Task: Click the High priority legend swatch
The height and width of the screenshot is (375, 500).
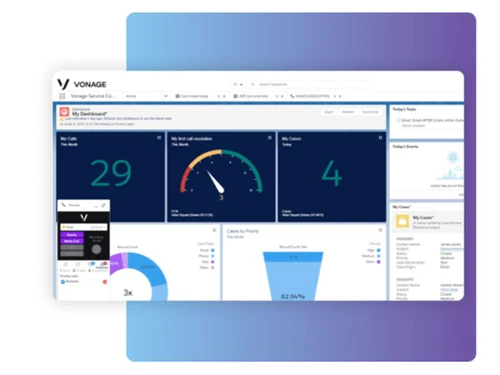Action: [378, 250]
